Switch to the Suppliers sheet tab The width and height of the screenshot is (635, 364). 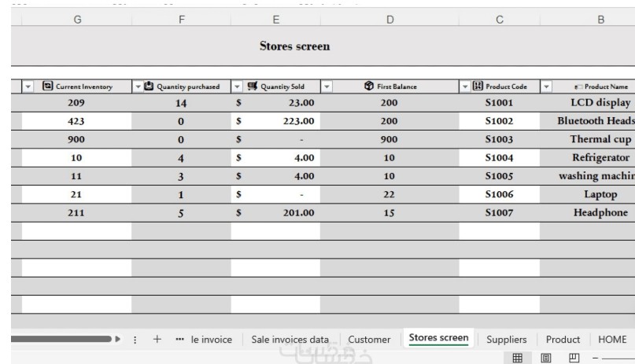506,340
